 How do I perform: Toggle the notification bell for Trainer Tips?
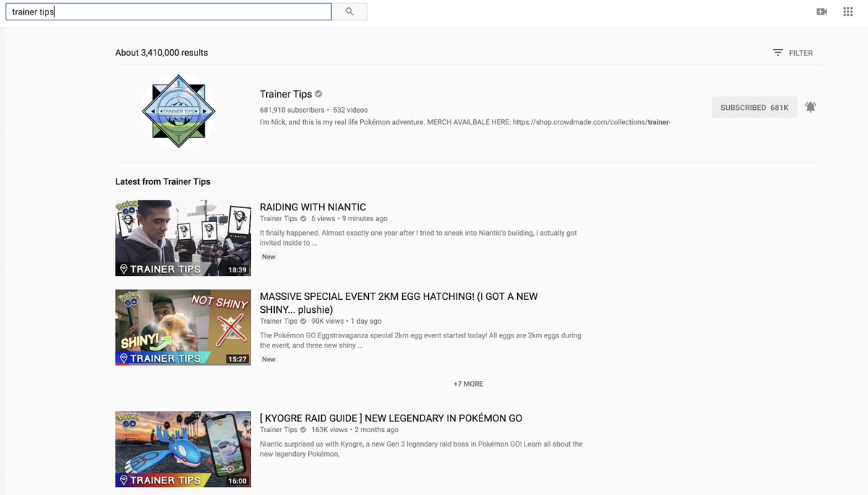click(810, 107)
